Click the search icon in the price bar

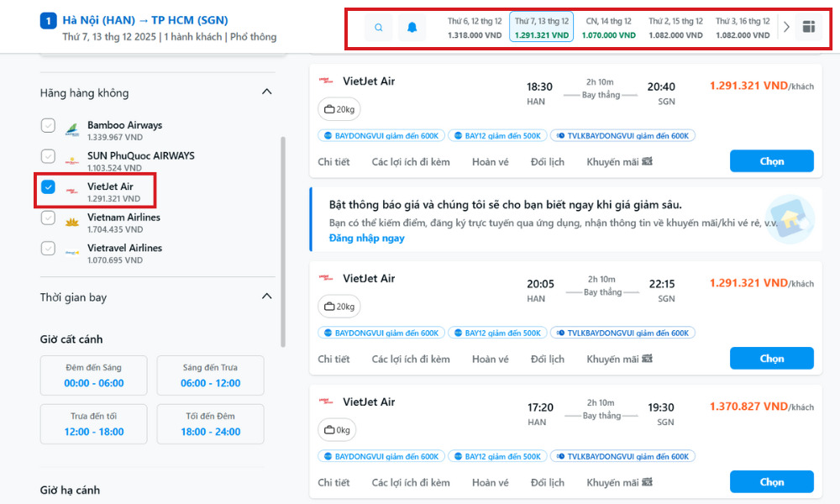click(378, 27)
